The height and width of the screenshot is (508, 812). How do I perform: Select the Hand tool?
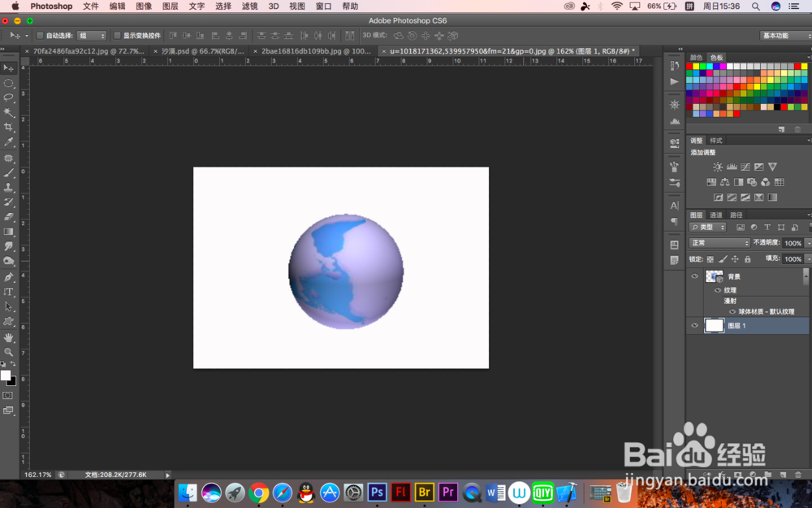point(8,337)
